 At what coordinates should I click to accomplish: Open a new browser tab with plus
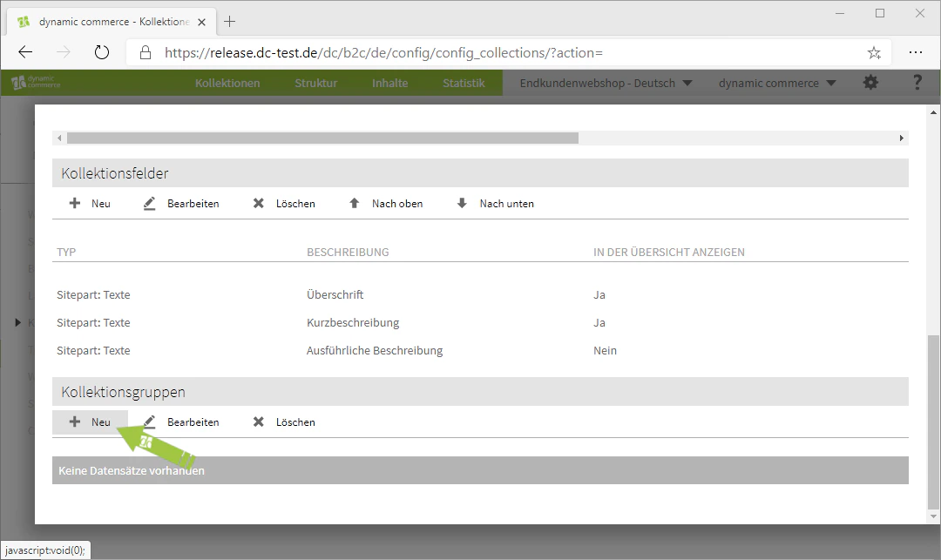coord(229,22)
